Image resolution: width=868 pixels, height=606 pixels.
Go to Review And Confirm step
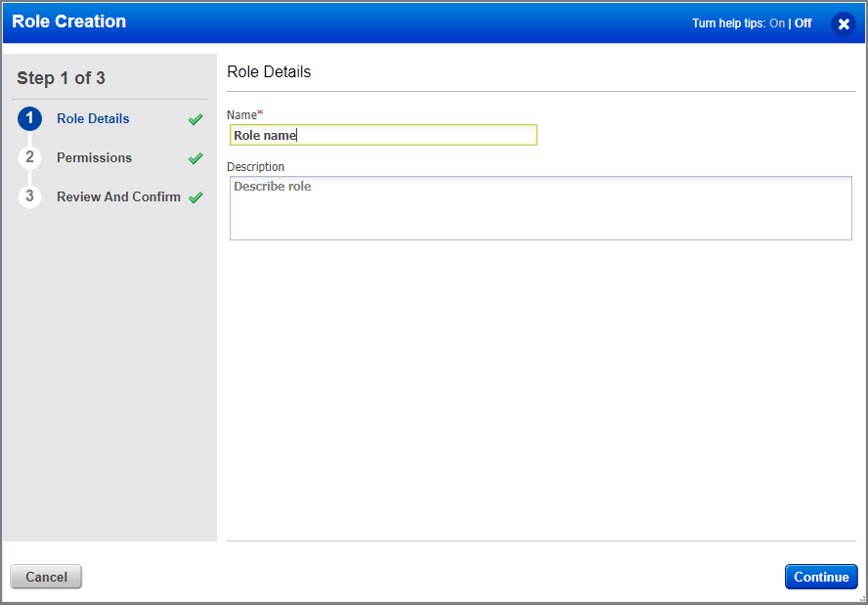(118, 196)
